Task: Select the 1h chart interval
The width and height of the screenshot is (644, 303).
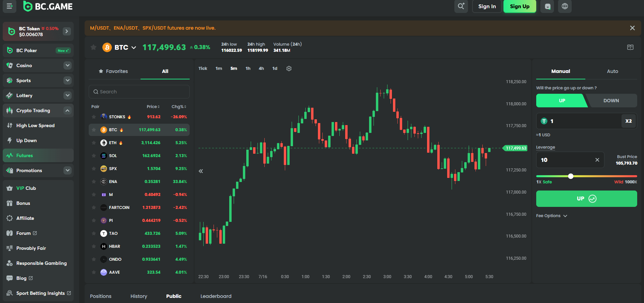Action: 248,69
